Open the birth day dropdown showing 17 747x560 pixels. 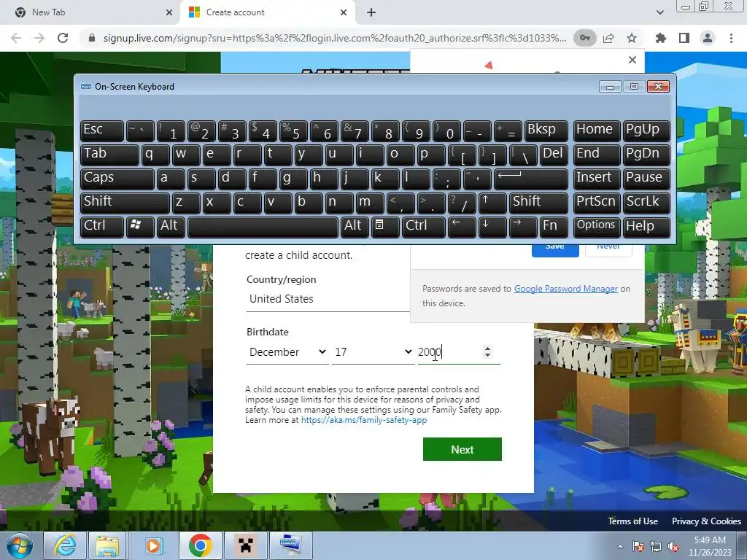click(x=373, y=352)
